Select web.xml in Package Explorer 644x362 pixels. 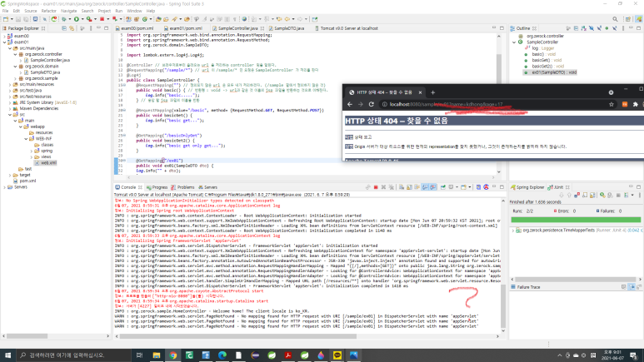click(48, 163)
